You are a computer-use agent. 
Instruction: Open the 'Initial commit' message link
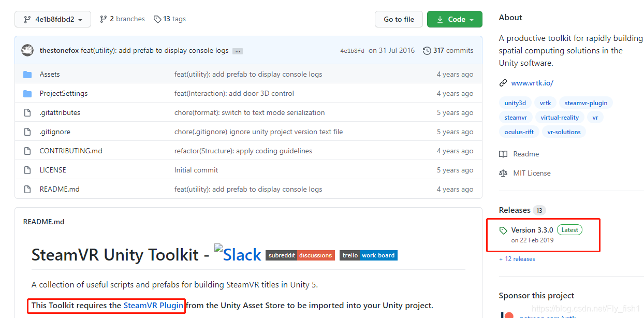pyautogui.click(x=196, y=170)
